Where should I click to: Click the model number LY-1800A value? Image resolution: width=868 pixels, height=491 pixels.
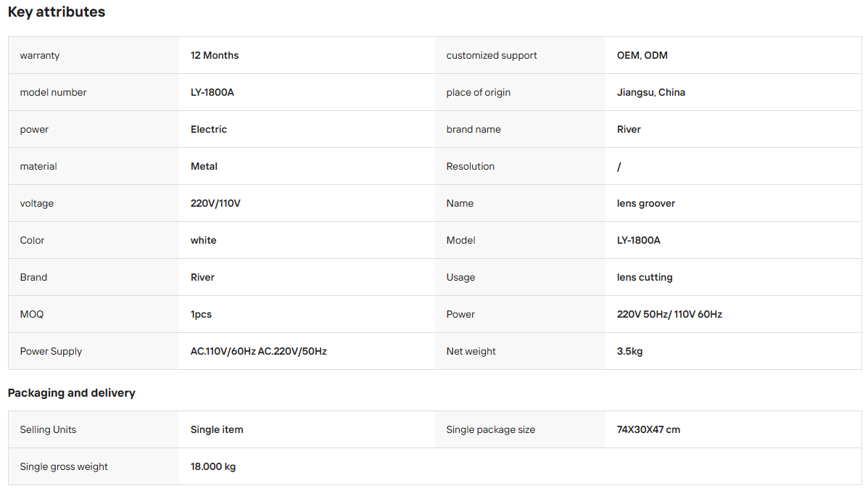(212, 92)
